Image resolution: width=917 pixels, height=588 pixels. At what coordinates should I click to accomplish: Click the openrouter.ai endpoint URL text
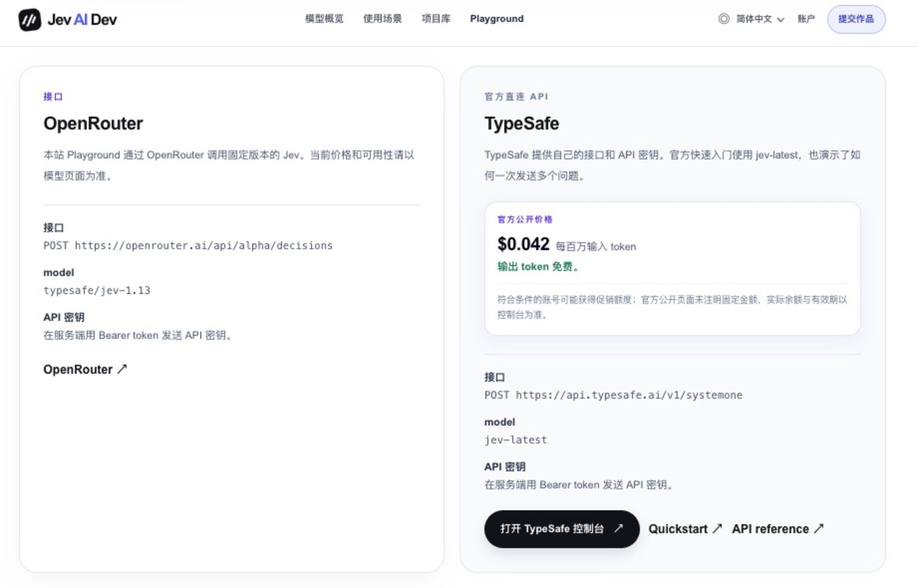pos(204,245)
